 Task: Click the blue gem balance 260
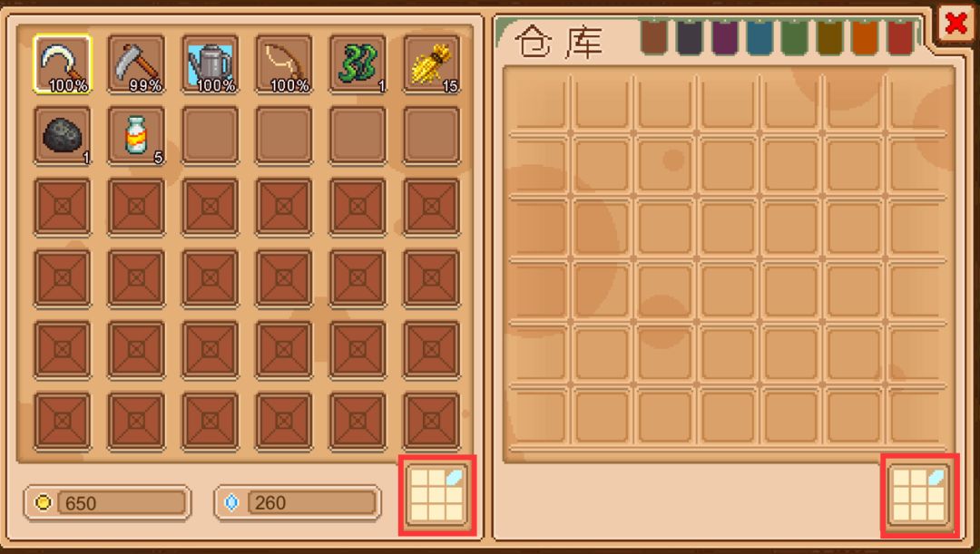pyautogui.click(x=298, y=503)
